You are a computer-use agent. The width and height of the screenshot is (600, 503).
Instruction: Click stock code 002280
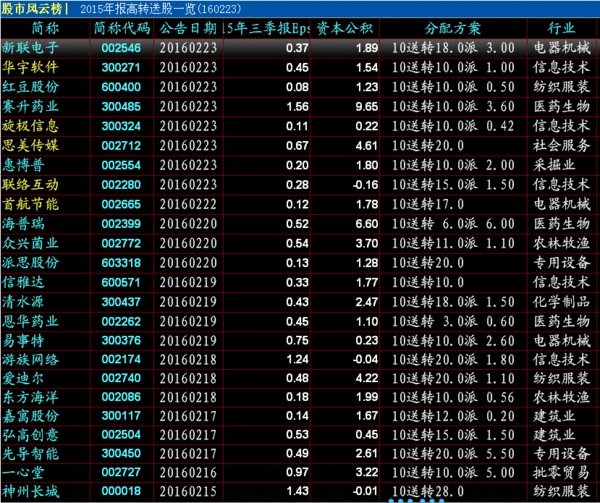pos(121,184)
